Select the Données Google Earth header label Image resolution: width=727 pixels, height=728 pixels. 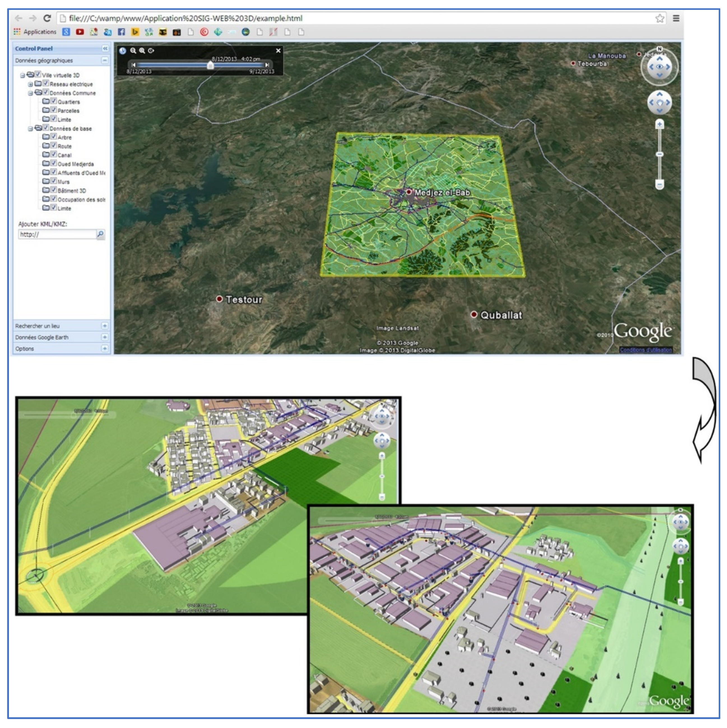click(42, 337)
